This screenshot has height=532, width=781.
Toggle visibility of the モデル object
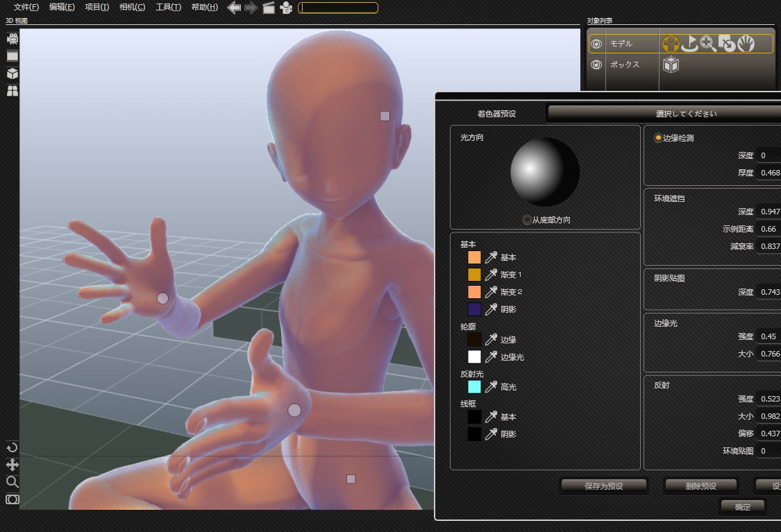[596, 44]
